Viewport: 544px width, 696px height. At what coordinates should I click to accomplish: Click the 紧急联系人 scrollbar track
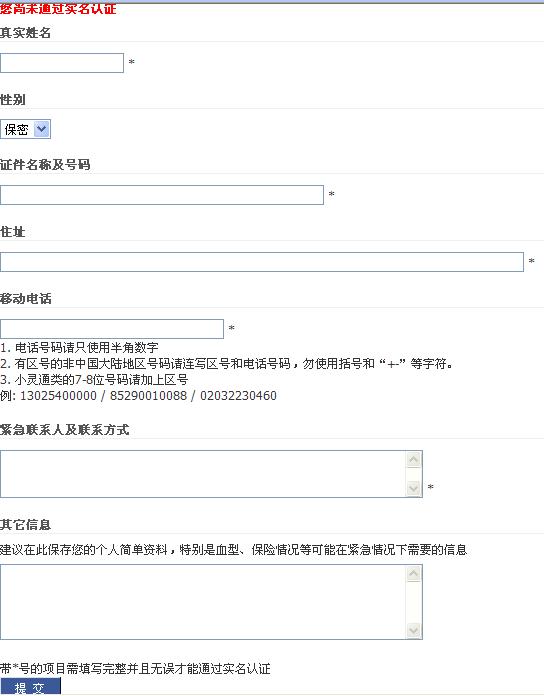(414, 474)
